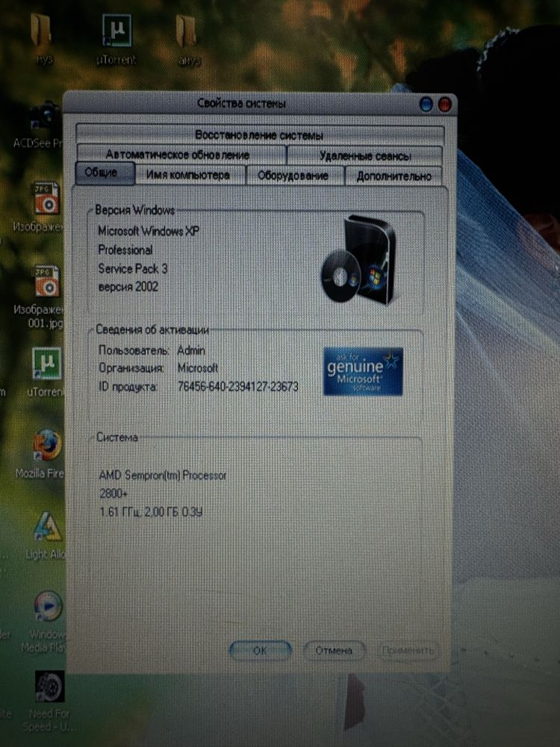Click product ID 76456-640-2394127-23673

pyautogui.click(x=238, y=386)
